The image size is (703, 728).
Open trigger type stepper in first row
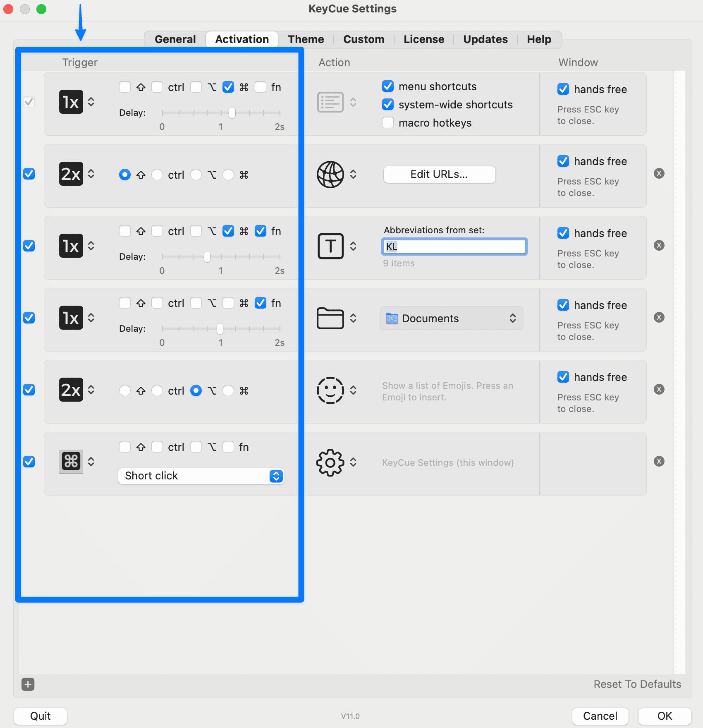pos(91,102)
